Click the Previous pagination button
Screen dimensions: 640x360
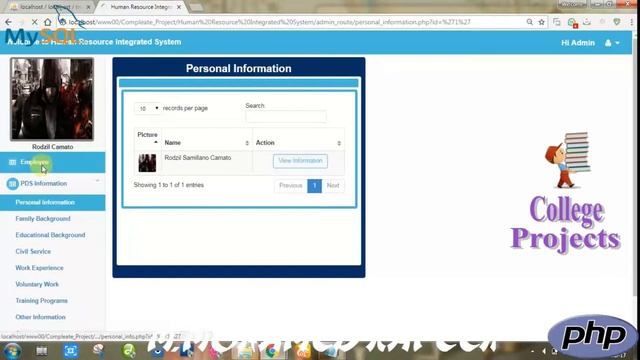pyautogui.click(x=291, y=186)
